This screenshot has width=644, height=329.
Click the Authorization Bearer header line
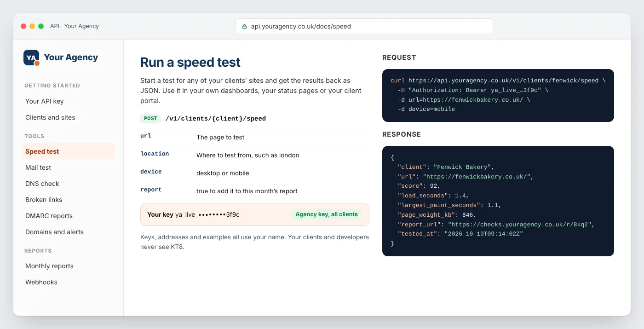[x=473, y=90]
